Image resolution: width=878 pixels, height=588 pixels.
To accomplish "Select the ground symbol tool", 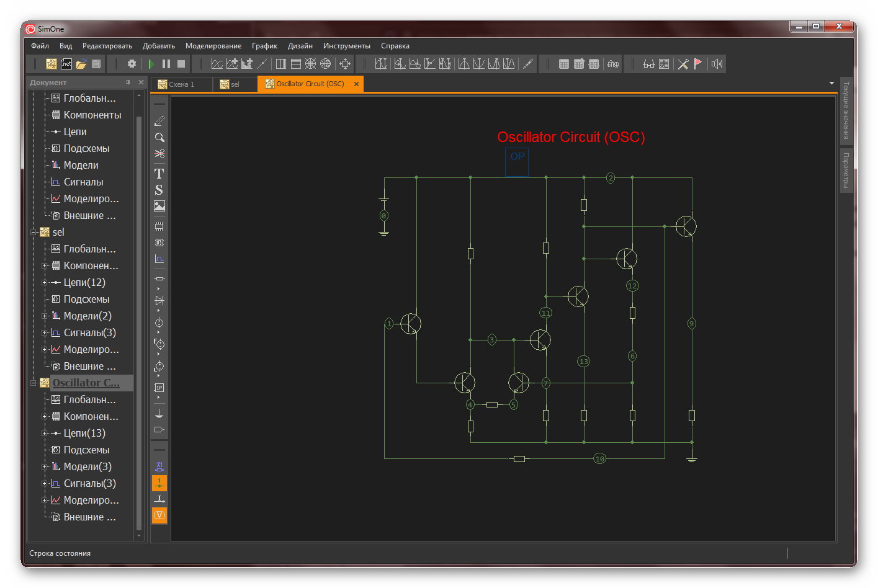I will (x=159, y=414).
